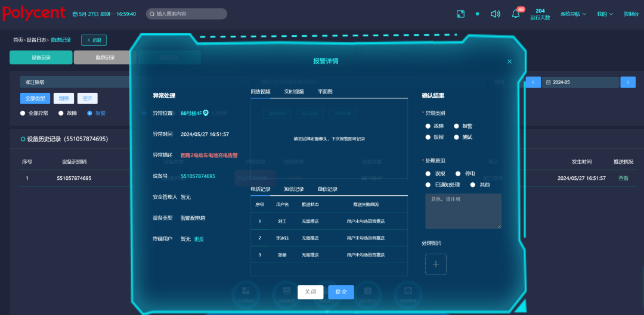The height and width of the screenshot is (315, 644).
Task: Select 全部异常 filter radio
Action: point(23,113)
